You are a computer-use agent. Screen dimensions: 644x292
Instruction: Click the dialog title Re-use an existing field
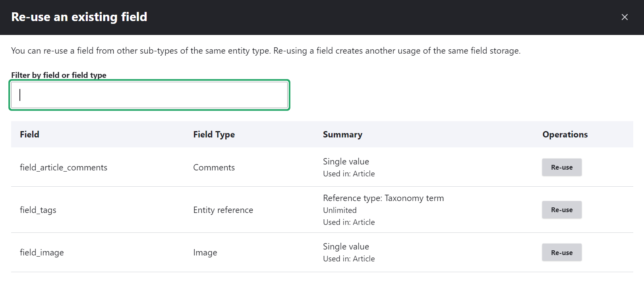[79, 17]
